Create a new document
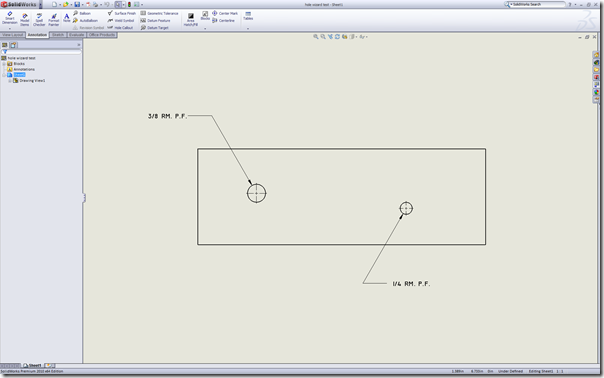Screen dimensions: 604x378 point(54,4)
